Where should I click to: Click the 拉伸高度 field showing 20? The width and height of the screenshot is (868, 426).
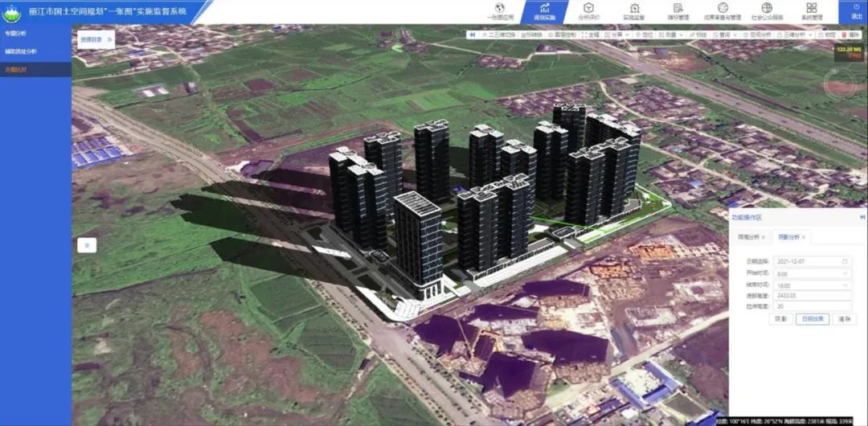point(812,306)
